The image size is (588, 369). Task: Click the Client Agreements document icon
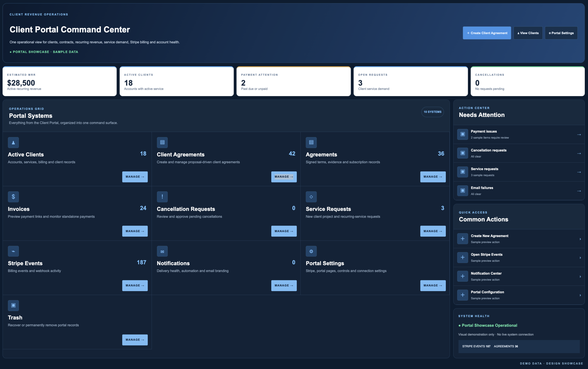click(162, 142)
